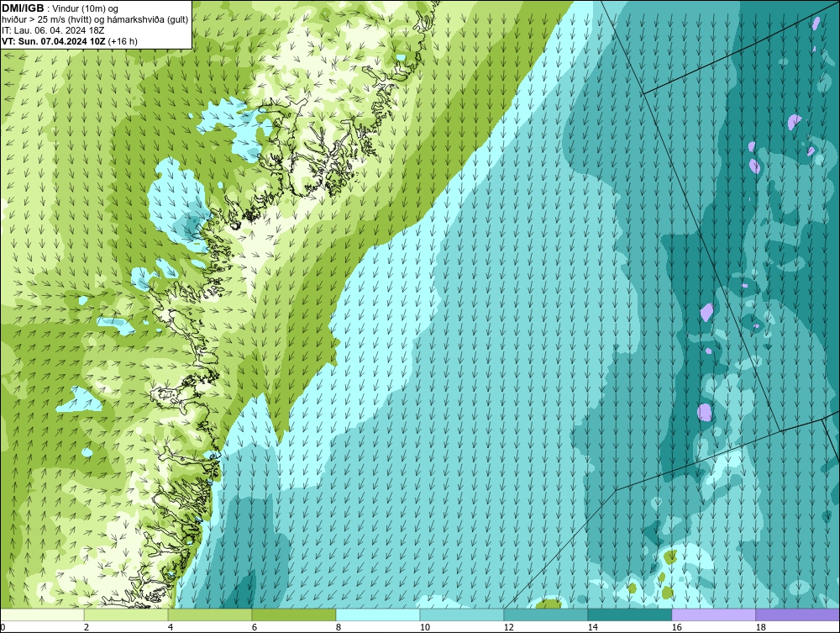The image size is (840, 633).
Task: Click the 2–4 m/s light green swatch
Action: (126, 615)
